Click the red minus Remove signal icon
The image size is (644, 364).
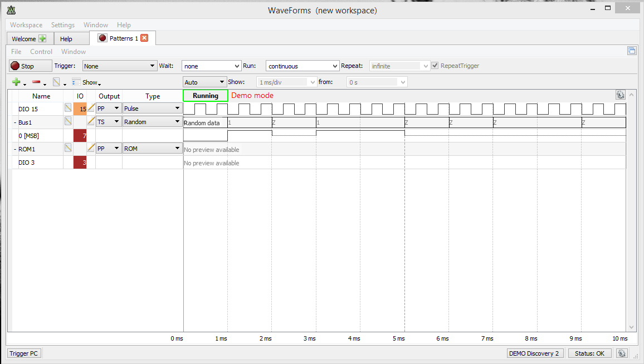(36, 82)
